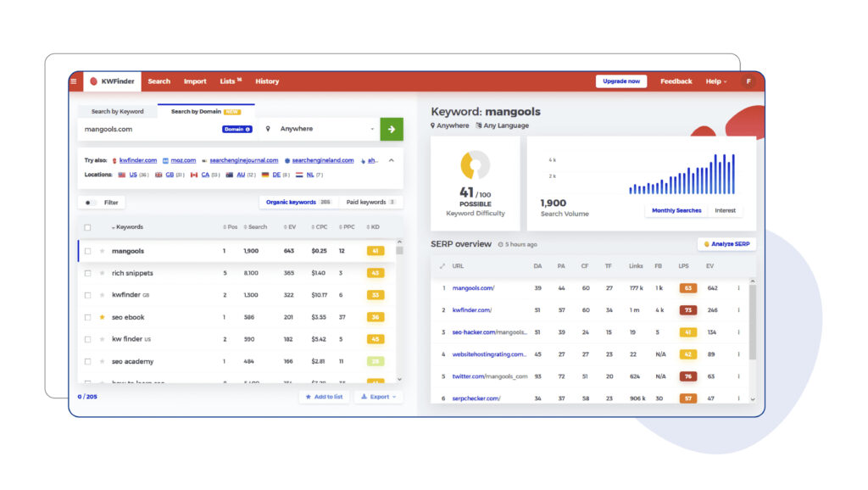The width and height of the screenshot is (868, 490).
Task: Open the Export dropdown
Action: coord(379,397)
